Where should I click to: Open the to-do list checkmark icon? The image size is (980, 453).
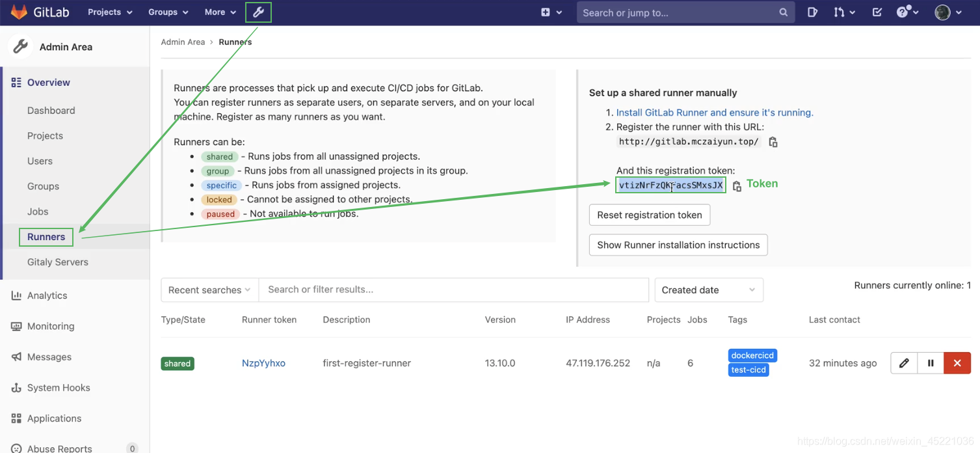point(877,12)
